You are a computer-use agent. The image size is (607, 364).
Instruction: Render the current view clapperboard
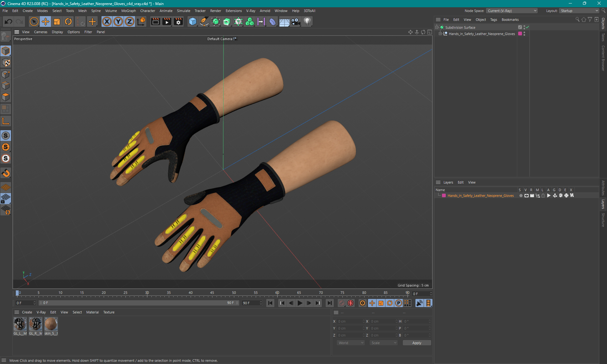[155, 21]
